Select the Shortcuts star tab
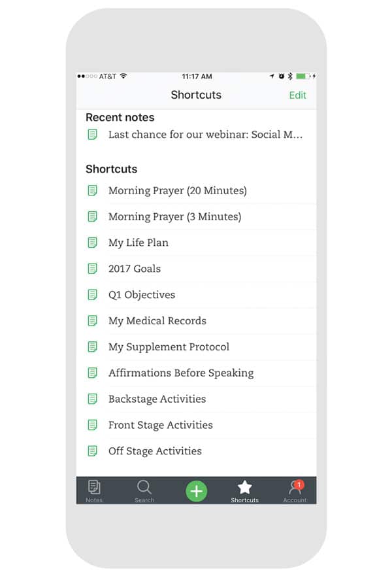The height and width of the screenshot is (576, 392). pyautogui.click(x=244, y=490)
